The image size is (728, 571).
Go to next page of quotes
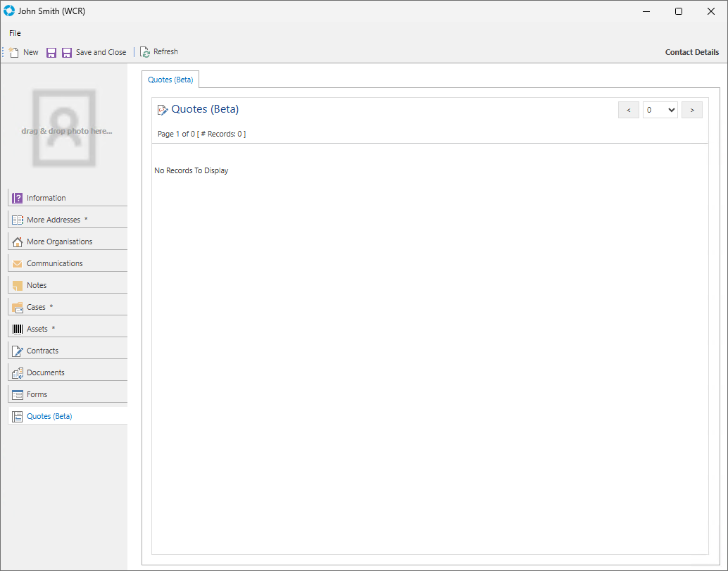tap(691, 110)
